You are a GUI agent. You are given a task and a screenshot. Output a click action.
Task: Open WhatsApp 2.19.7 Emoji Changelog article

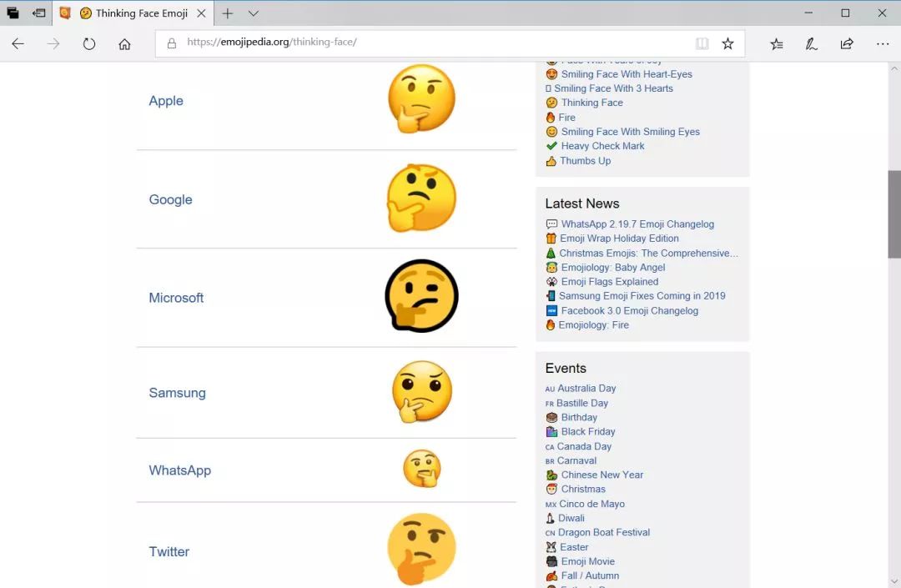tap(637, 224)
